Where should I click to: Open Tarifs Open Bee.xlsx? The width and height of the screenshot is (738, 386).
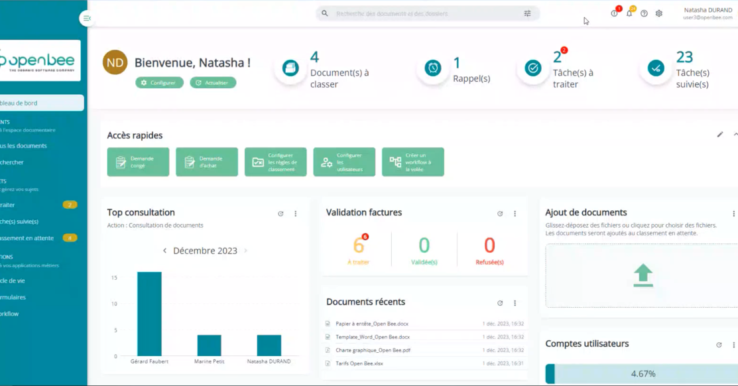pyautogui.click(x=359, y=363)
